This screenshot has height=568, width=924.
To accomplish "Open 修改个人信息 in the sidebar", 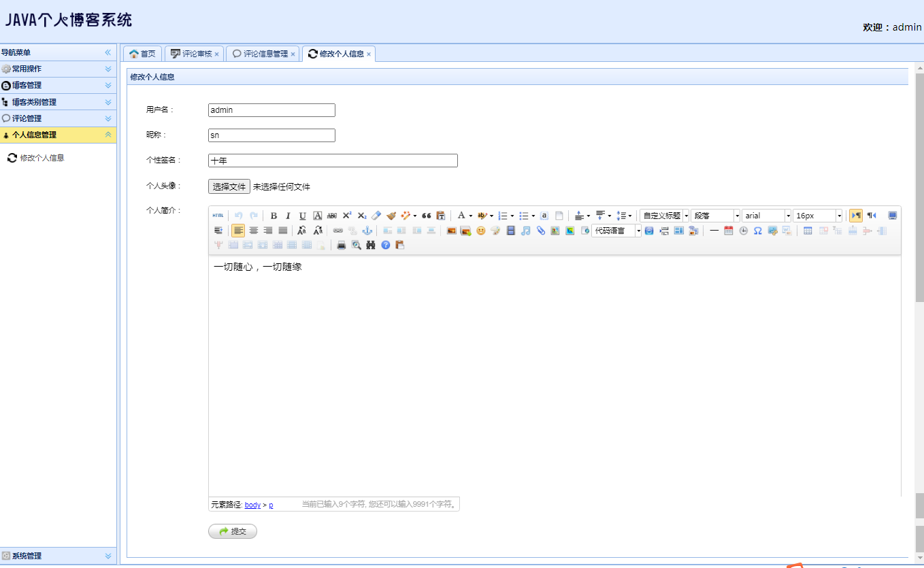I will (x=42, y=158).
